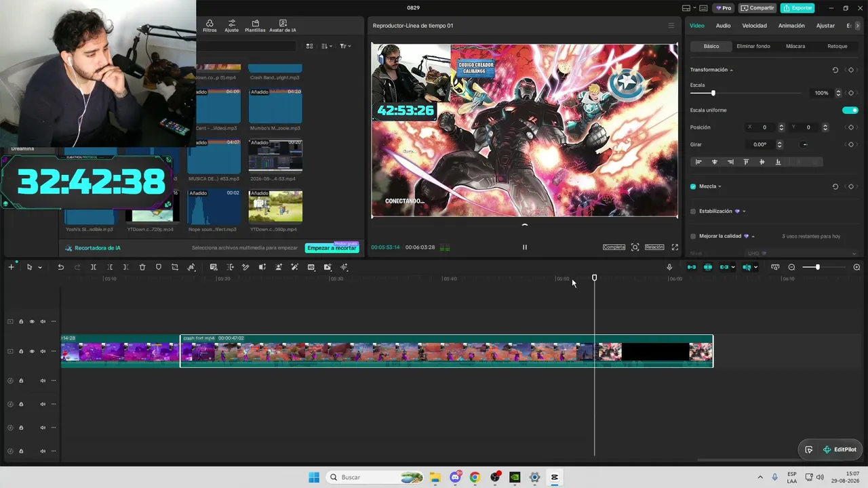Screen dimensions: 868x488
Task: Delete the selected clip with trash icon
Action: (142, 267)
